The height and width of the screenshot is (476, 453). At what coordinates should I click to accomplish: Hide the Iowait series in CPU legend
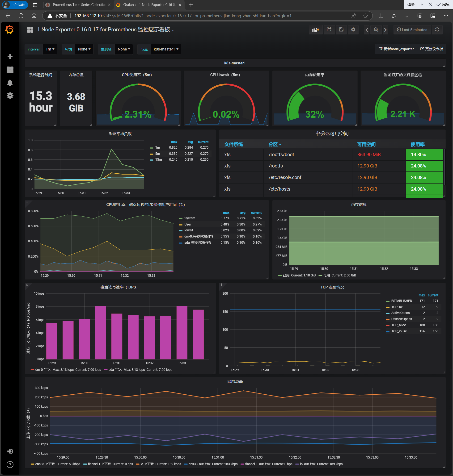189,230
